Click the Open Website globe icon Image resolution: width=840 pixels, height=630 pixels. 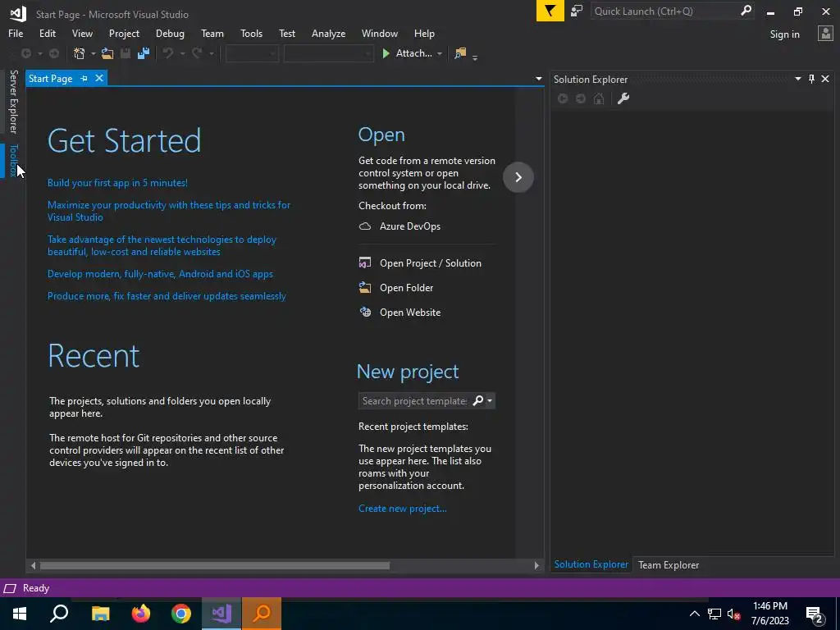pyautogui.click(x=365, y=312)
